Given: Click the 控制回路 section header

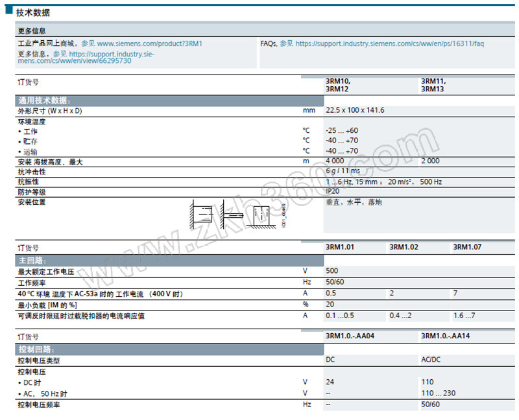Looking at the screenshot, I should 169,349.
